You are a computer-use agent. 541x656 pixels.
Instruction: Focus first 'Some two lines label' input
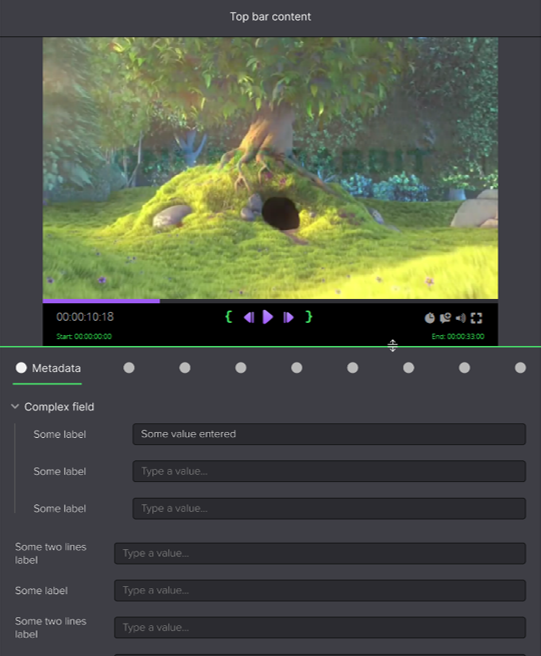tap(320, 554)
